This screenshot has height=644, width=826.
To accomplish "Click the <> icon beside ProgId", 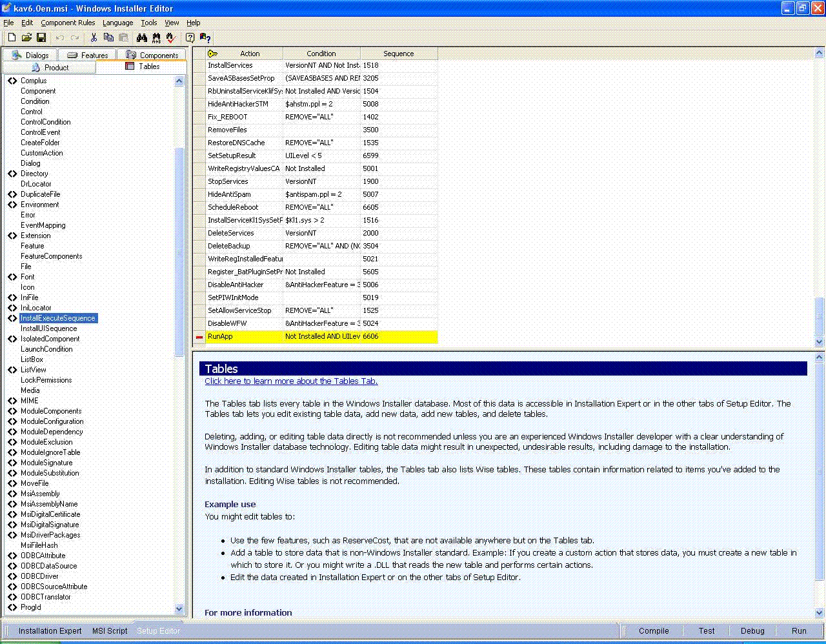I will tap(12, 607).
